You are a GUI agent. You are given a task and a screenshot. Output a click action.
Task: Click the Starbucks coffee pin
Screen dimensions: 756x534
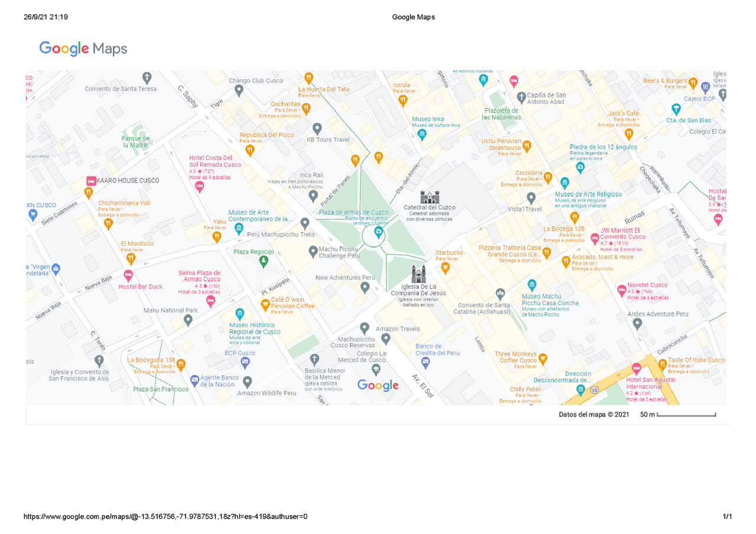[445, 268]
